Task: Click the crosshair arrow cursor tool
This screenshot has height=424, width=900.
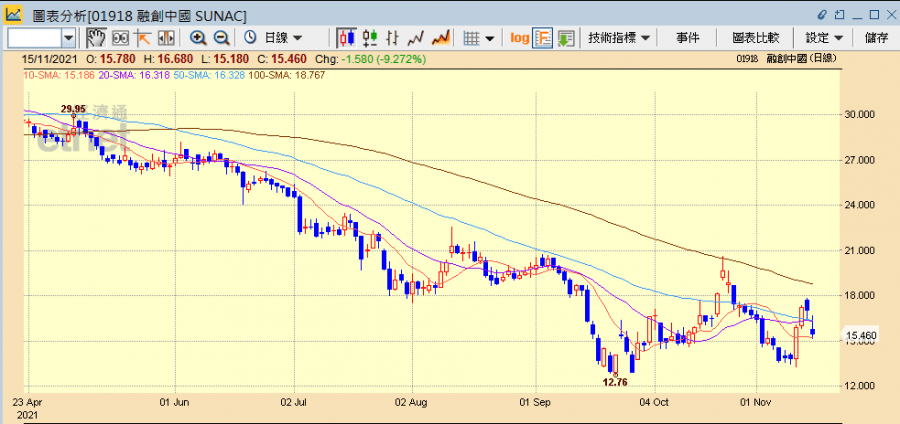Action: [142, 37]
